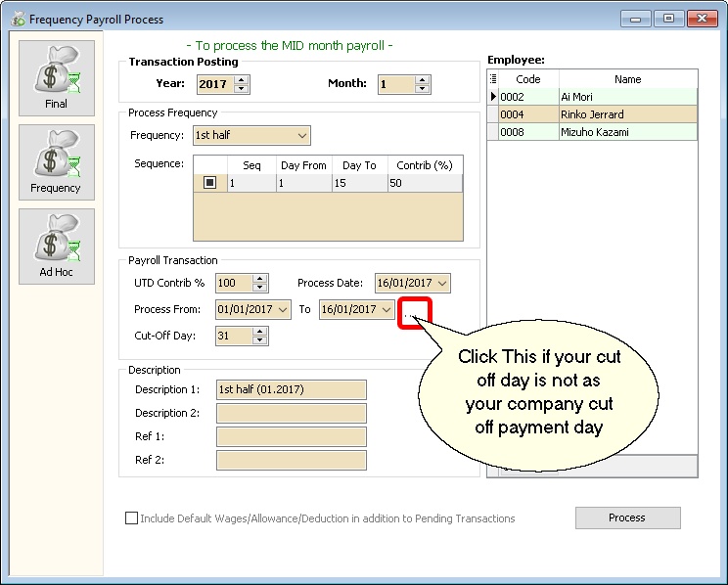Click the Description 1 field
This screenshot has width=728, height=585.
coord(292,389)
